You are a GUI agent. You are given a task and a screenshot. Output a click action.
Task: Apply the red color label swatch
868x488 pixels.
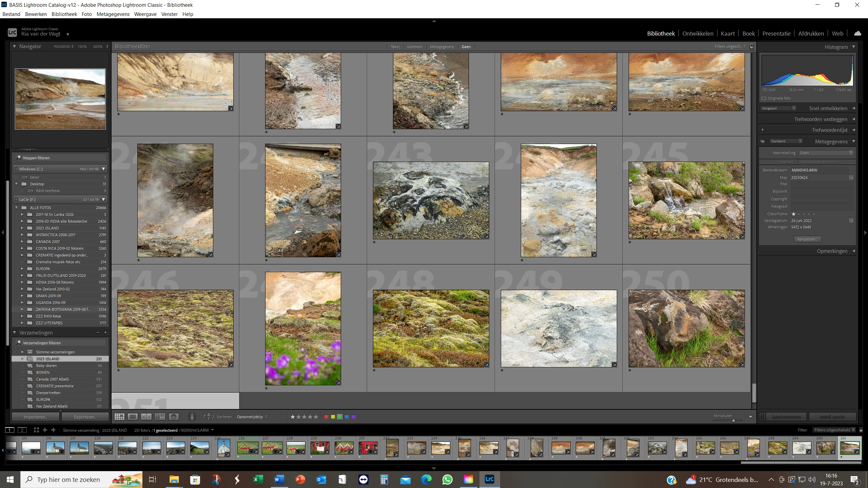326,417
